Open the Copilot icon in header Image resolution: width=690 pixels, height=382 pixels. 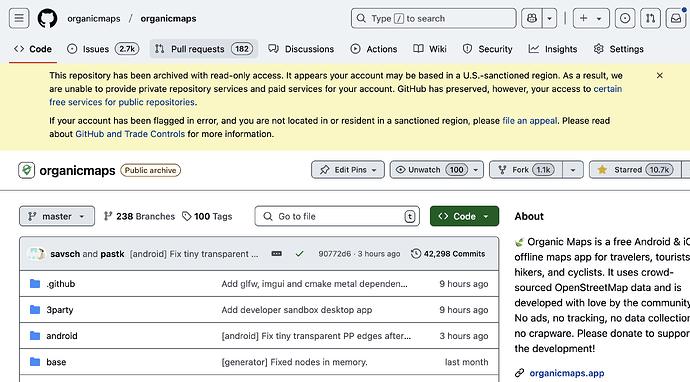[x=532, y=18]
